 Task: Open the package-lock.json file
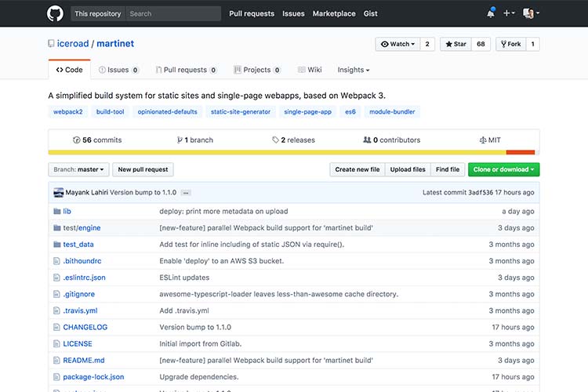coord(93,377)
